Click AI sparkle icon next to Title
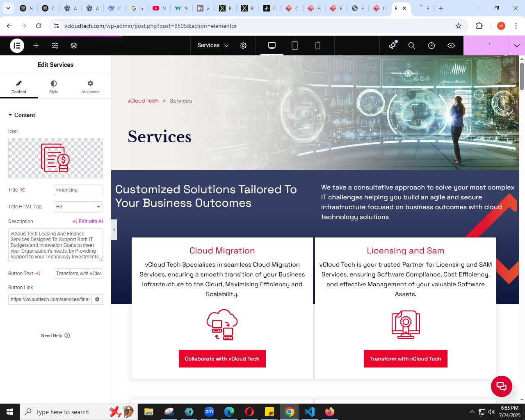The image size is (525, 420). pos(23,190)
